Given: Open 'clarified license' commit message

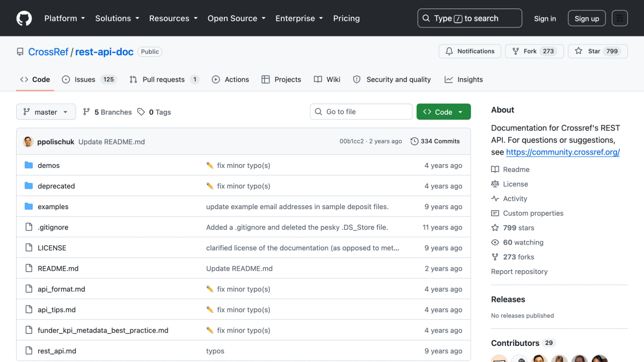Looking at the screenshot, I should click(303, 248).
